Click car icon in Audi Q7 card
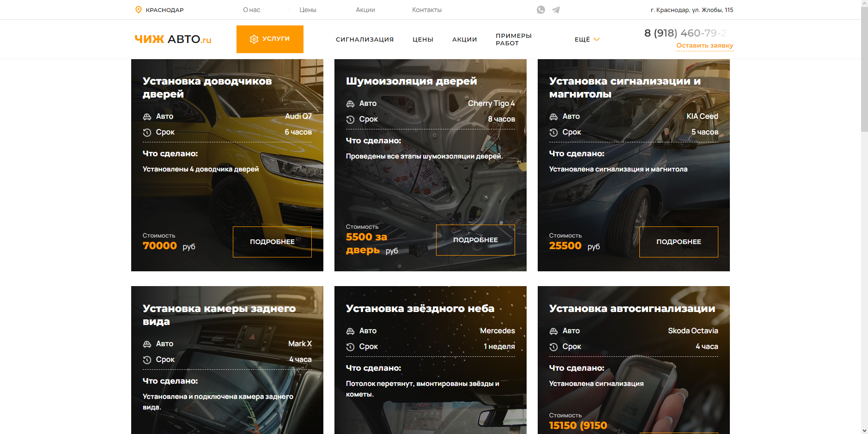 point(147,116)
